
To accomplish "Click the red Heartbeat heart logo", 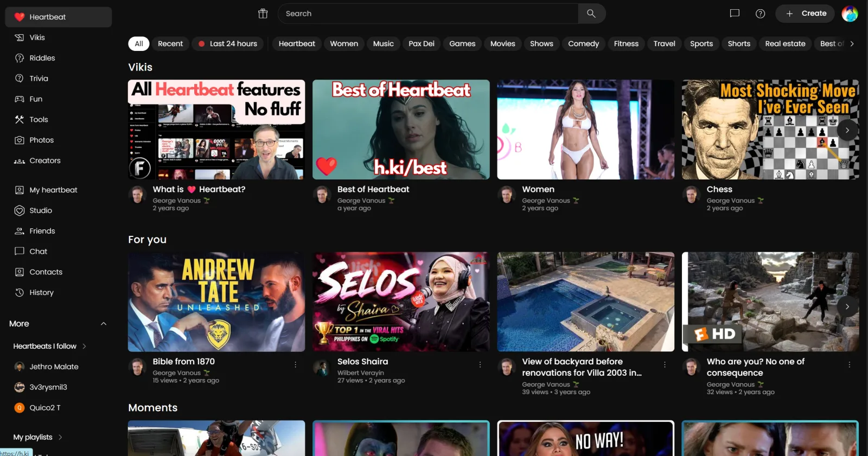I will tap(20, 17).
